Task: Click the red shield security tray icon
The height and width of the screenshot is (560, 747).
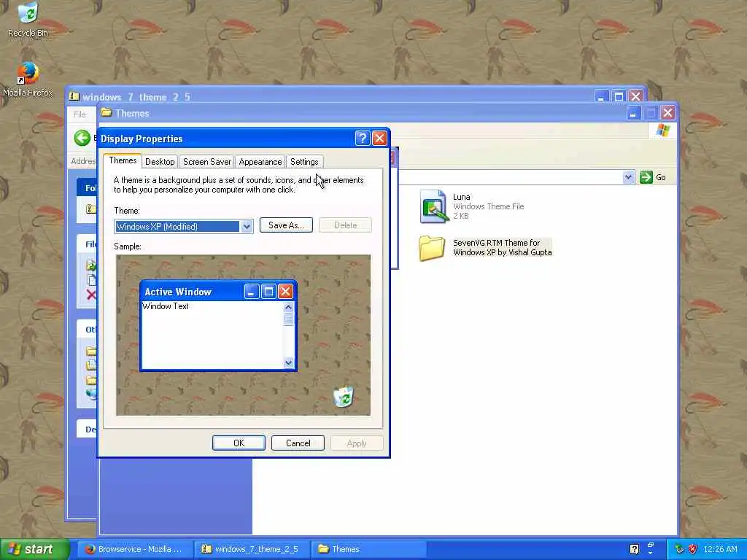Action: (693, 549)
